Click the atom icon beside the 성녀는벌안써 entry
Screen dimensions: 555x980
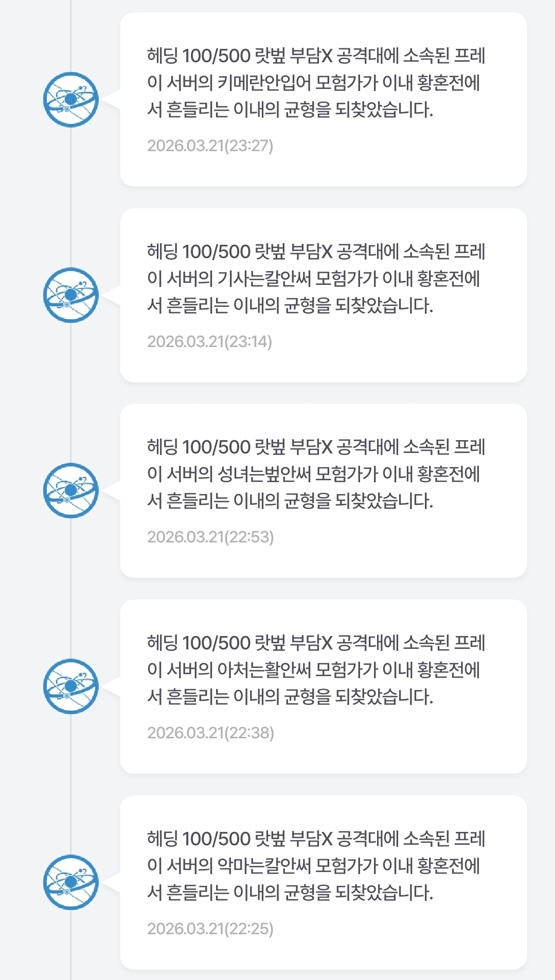coord(71,491)
